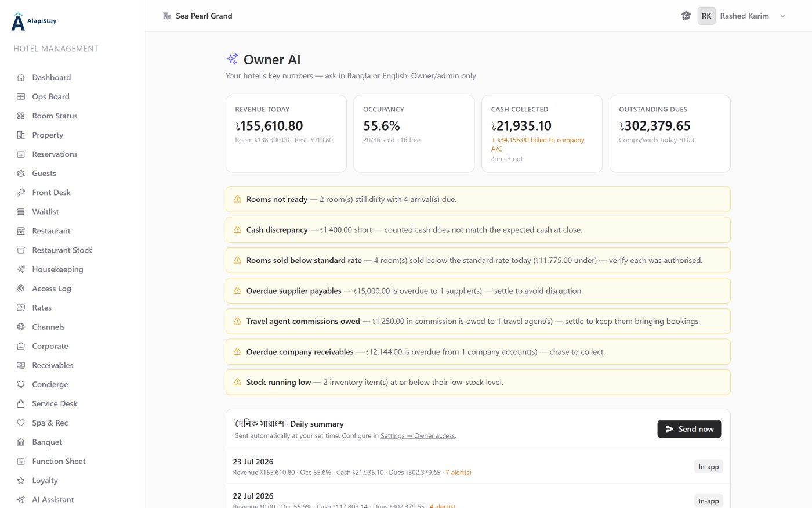Click the Cash discrepancy alert
This screenshot has width=812, height=508.
tap(478, 230)
